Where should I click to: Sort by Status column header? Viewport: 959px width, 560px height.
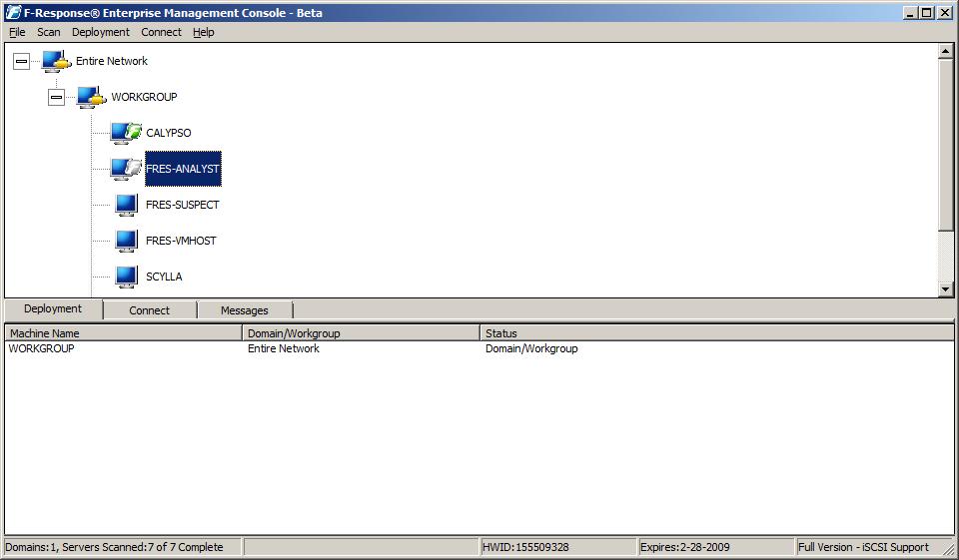tap(717, 333)
